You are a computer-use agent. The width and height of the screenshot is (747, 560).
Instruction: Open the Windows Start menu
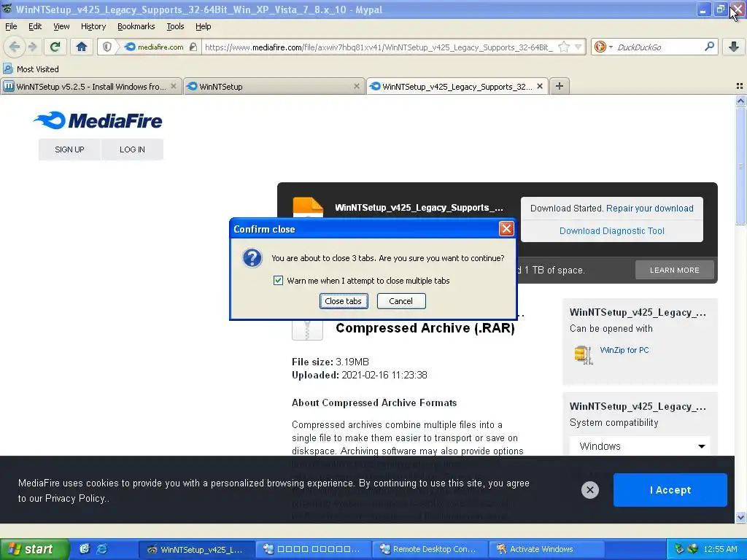click(x=34, y=550)
